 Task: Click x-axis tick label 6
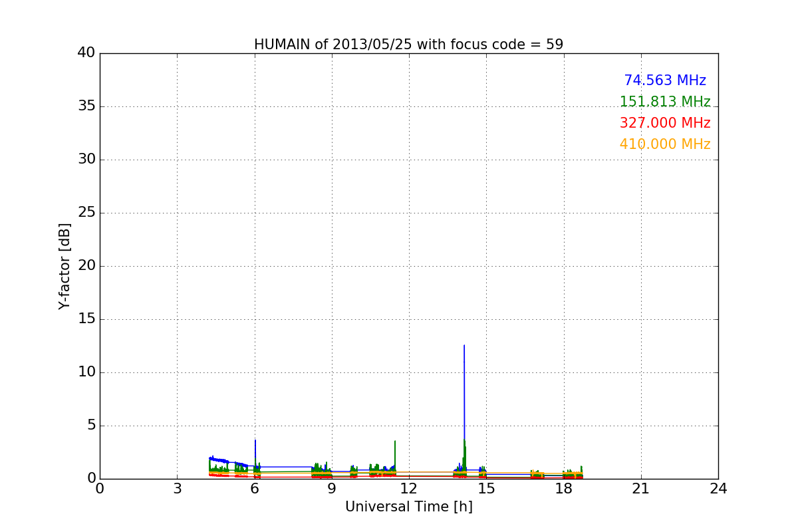[x=254, y=488]
